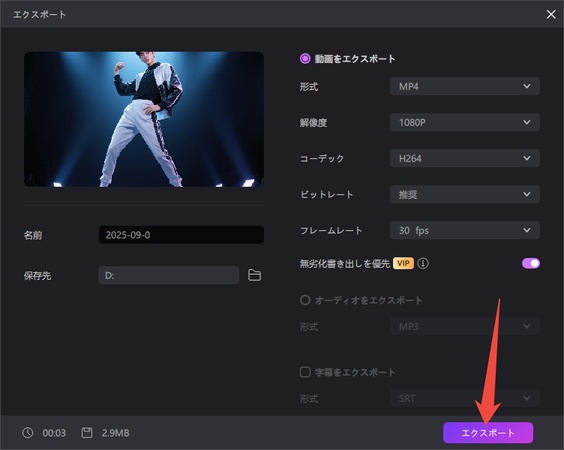Viewport: 564px width, 450px height.
Task: Click the file size disk icon
Action: 87,433
